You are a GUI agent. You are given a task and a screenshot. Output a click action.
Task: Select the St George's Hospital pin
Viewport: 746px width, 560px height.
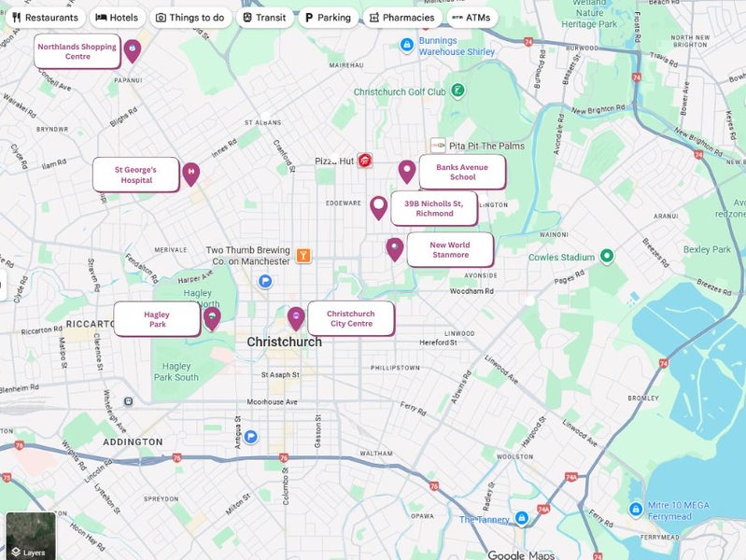190,173
